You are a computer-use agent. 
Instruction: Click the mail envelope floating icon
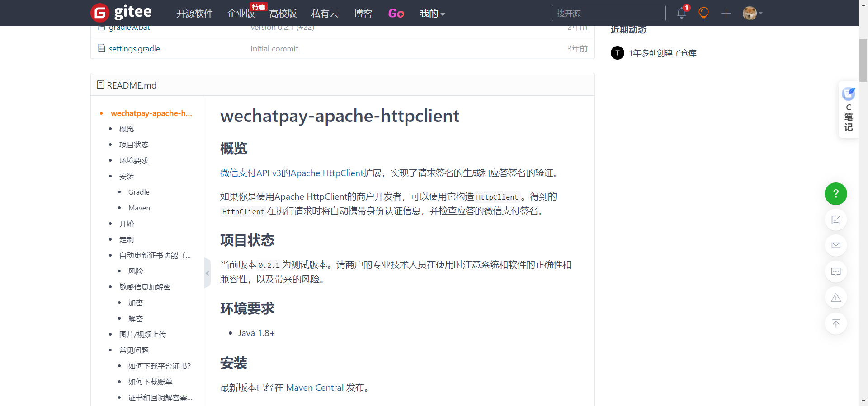coord(836,246)
